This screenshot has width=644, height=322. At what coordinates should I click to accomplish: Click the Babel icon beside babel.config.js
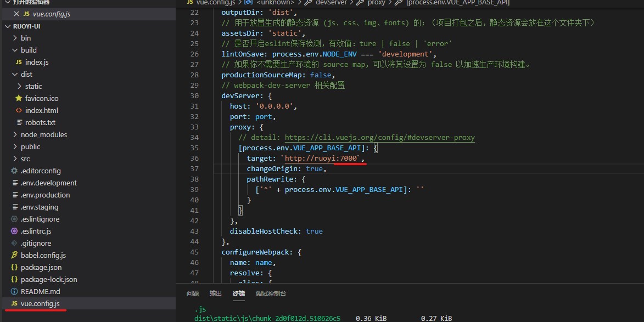[x=15, y=255]
